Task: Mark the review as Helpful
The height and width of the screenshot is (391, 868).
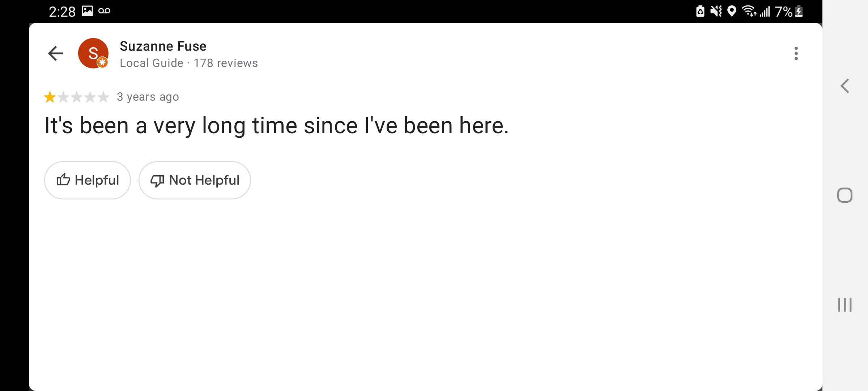Action: pyautogui.click(x=88, y=180)
